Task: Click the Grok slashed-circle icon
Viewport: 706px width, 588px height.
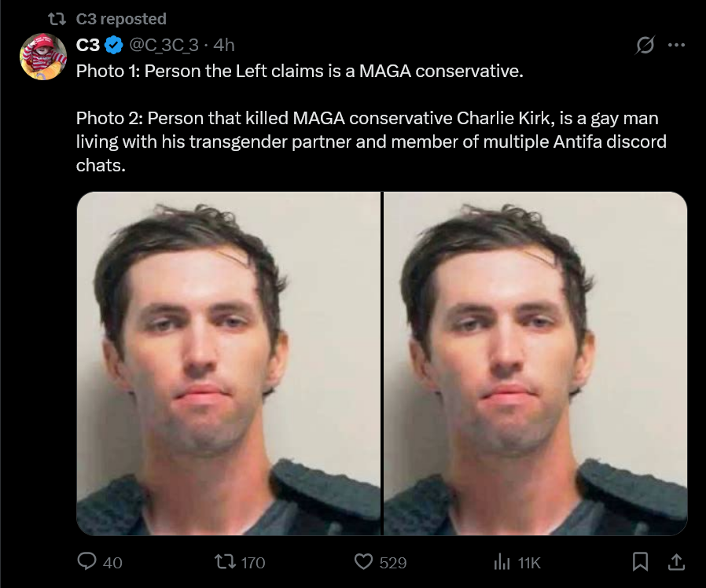Action: (645, 47)
